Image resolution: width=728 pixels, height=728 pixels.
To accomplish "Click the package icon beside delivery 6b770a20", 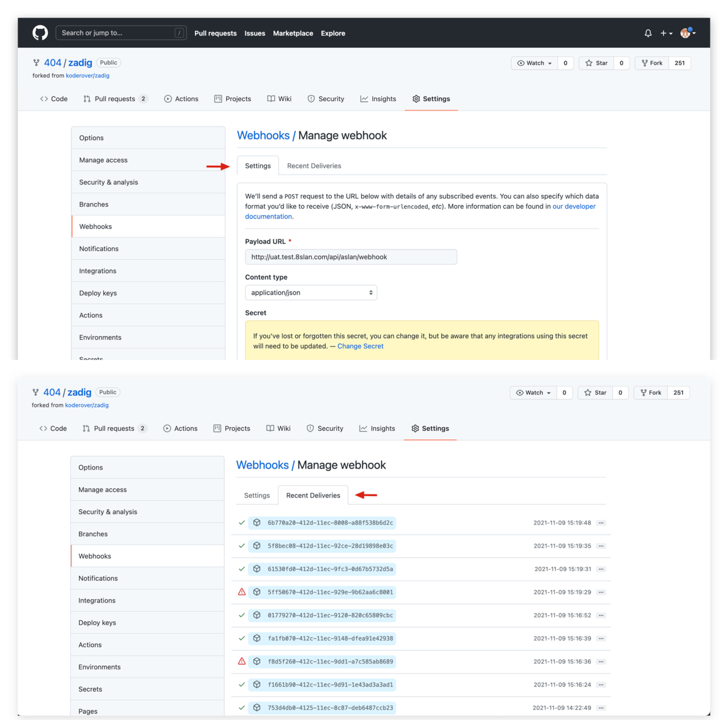I will (x=257, y=523).
